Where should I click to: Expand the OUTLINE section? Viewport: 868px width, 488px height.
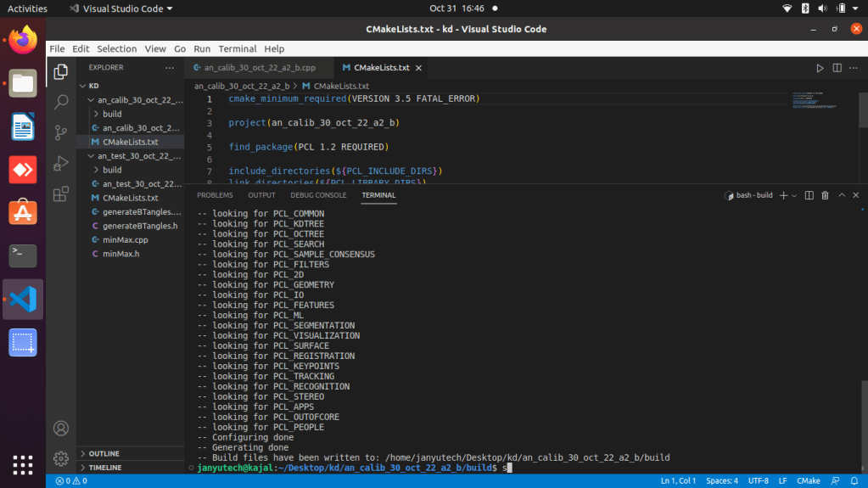[x=104, y=453]
